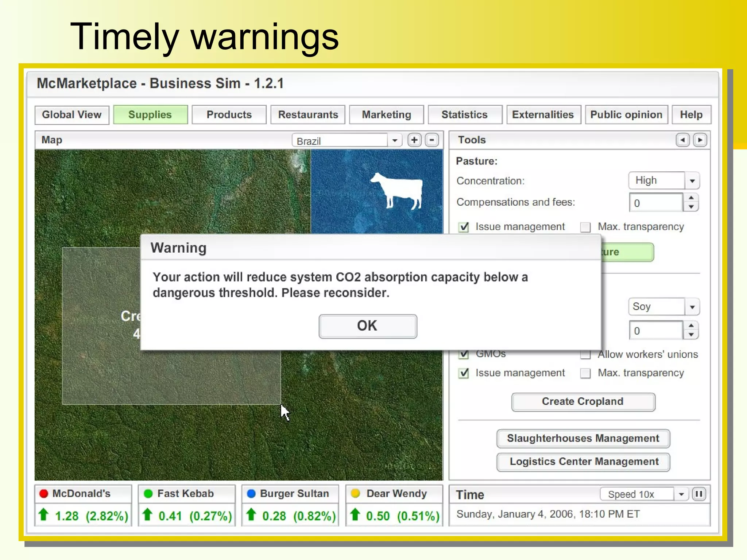Open the Help tab
Image resolution: width=747 pixels, height=560 pixels.
click(x=691, y=115)
